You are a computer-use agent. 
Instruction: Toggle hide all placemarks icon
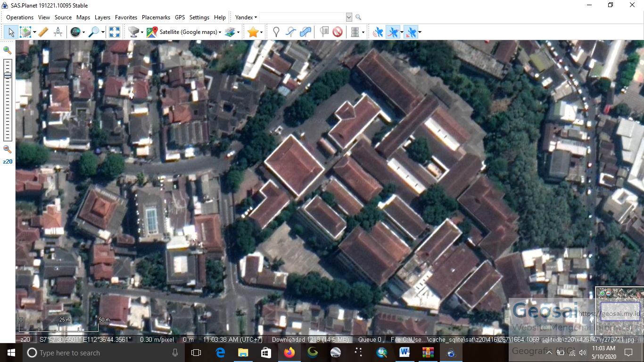[338, 32]
